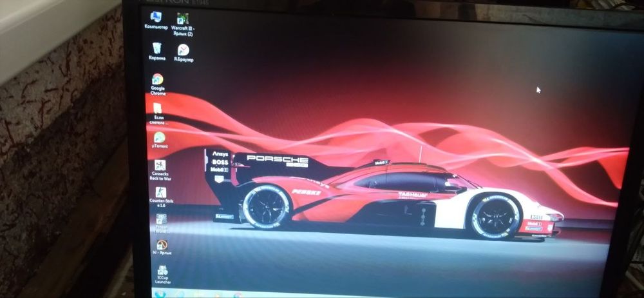This screenshot has width=644, height=298.
Task: Select the Google Chrome desktop icon
Action: (x=158, y=84)
